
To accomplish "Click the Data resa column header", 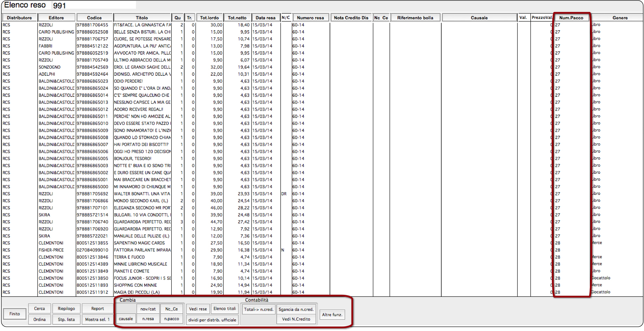I will tap(266, 18).
